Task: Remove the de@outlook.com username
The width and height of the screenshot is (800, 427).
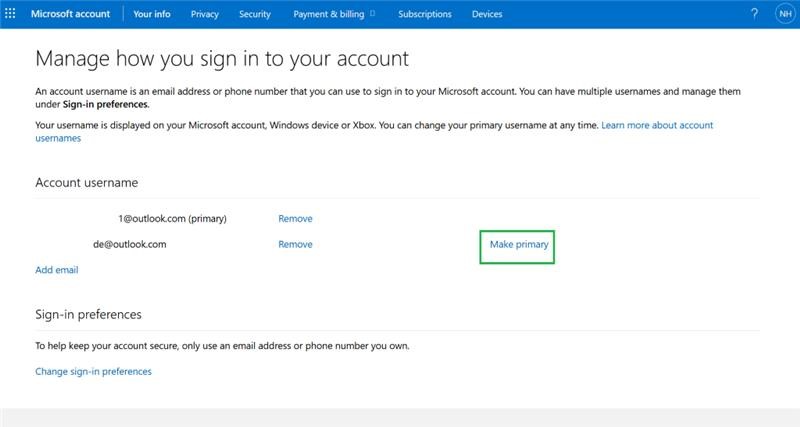Action: (x=295, y=244)
